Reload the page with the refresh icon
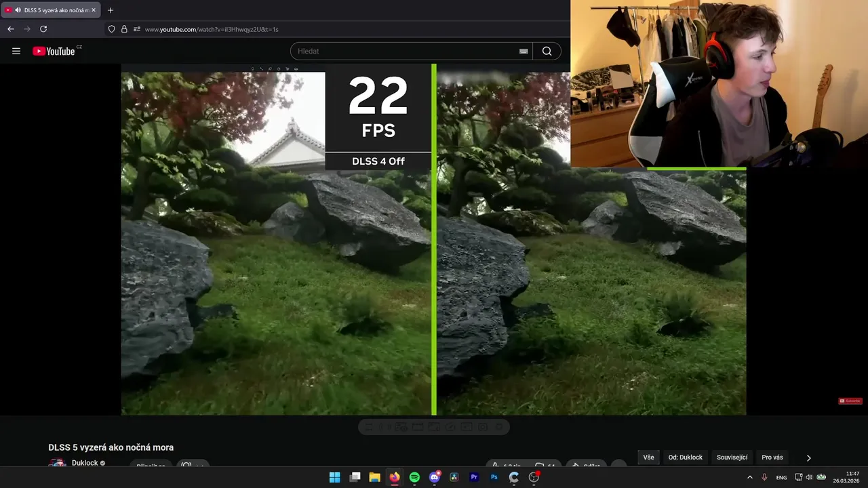Image resolution: width=868 pixels, height=488 pixels. click(43, 29)
